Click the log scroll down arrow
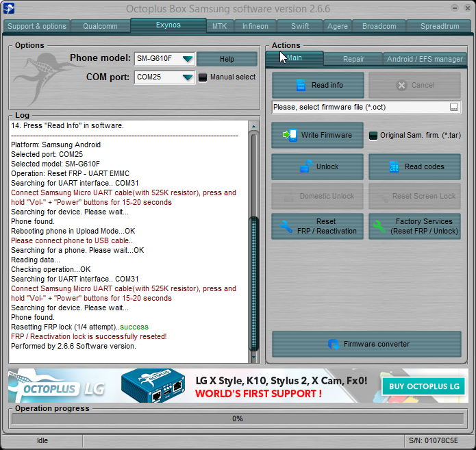The width and height of the screenshot is (476, 450). click(254, 357)
